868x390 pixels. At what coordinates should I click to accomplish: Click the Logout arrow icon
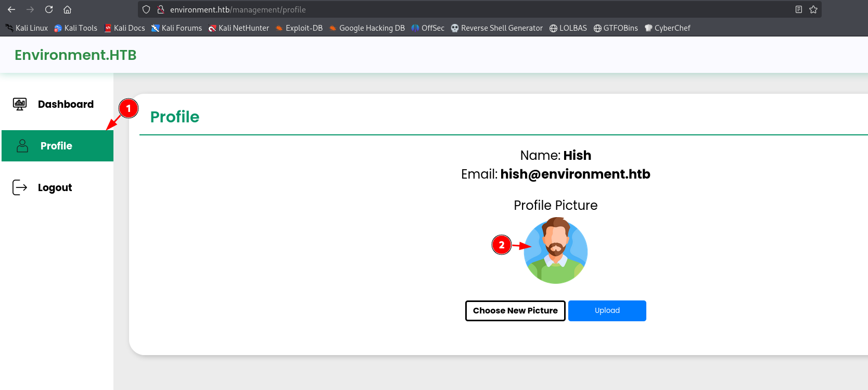(x=20, y=187)
